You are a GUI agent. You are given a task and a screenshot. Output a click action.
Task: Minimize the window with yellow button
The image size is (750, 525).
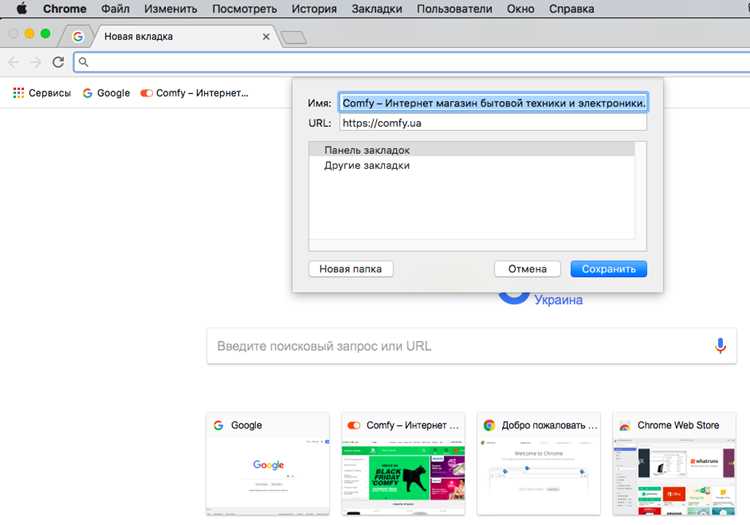pos(30,33)
